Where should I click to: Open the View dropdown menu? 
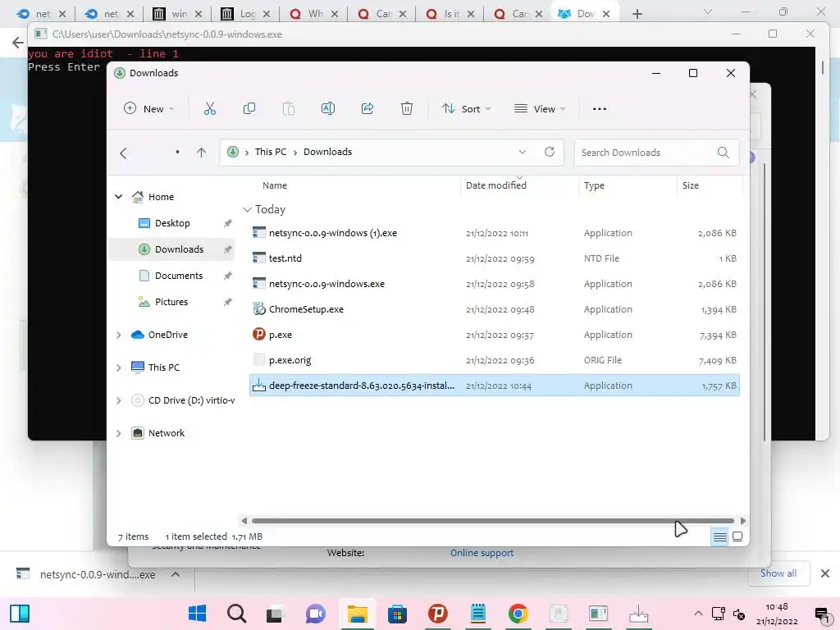tap(540, 109)
